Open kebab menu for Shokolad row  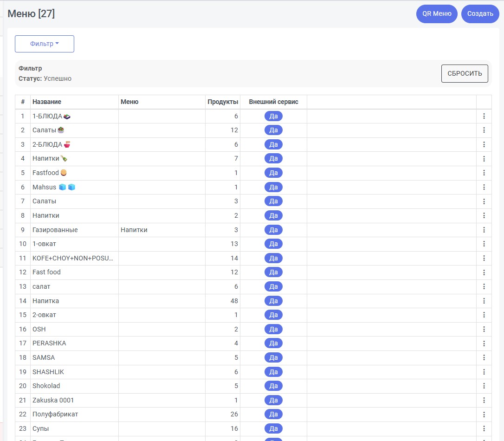pos(484,386)
